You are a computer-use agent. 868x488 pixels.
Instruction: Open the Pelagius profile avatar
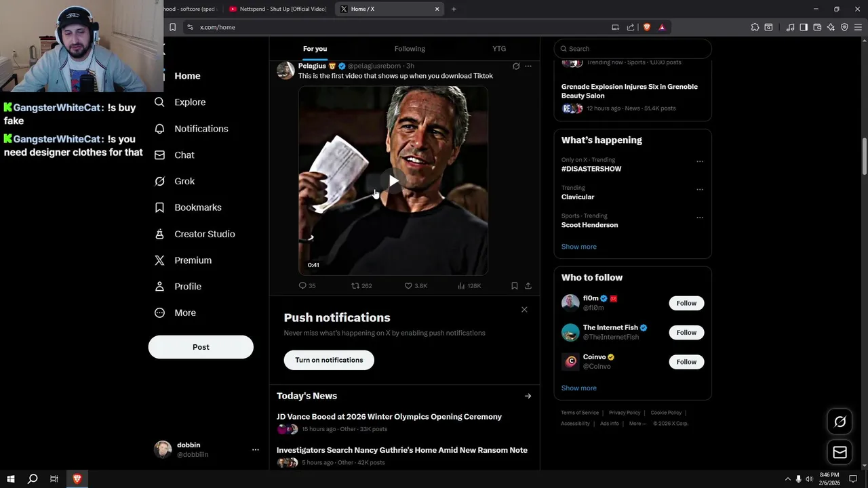[x=285, y=70]
